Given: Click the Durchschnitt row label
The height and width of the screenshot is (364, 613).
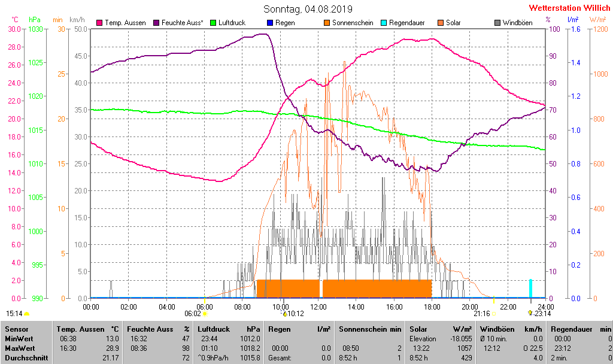Looking at the screenshot, I should click(26, 357).
